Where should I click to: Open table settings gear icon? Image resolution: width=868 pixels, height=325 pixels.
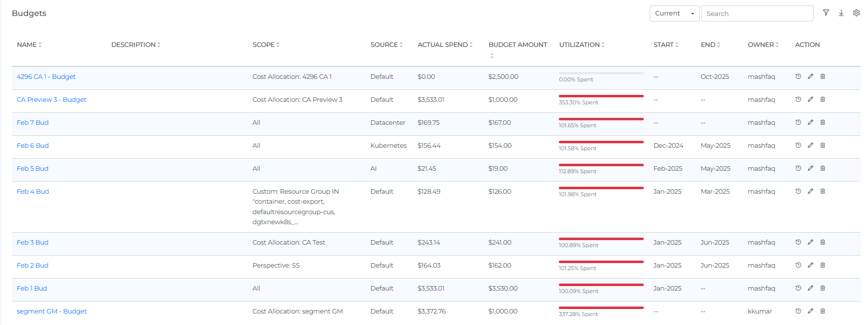[856, 13]
